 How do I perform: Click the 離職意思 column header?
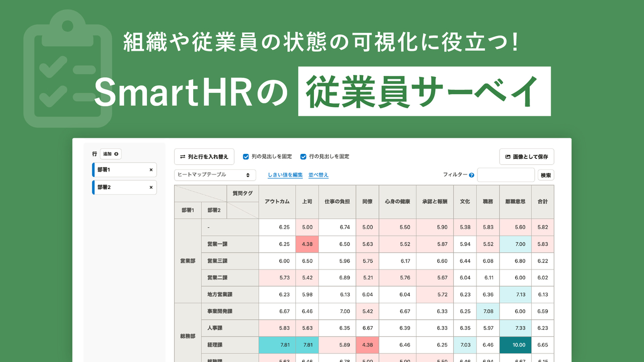point(515,202)
